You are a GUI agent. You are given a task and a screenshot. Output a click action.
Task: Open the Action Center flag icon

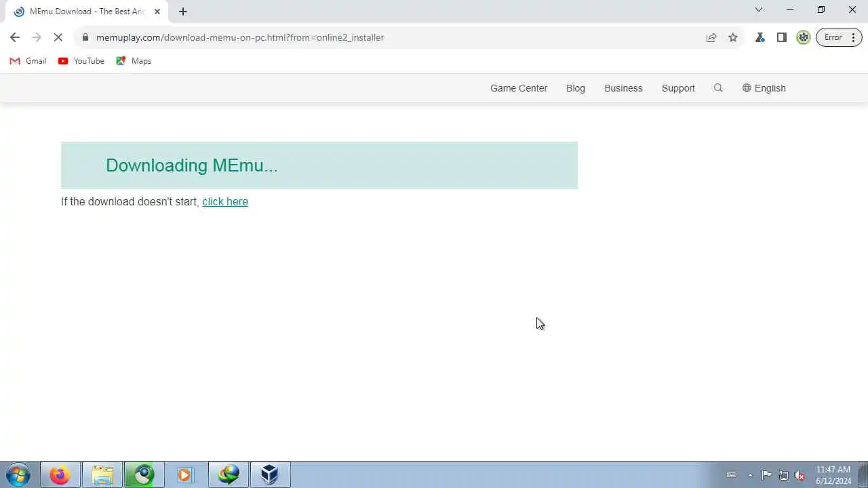[x=766, y=475]
